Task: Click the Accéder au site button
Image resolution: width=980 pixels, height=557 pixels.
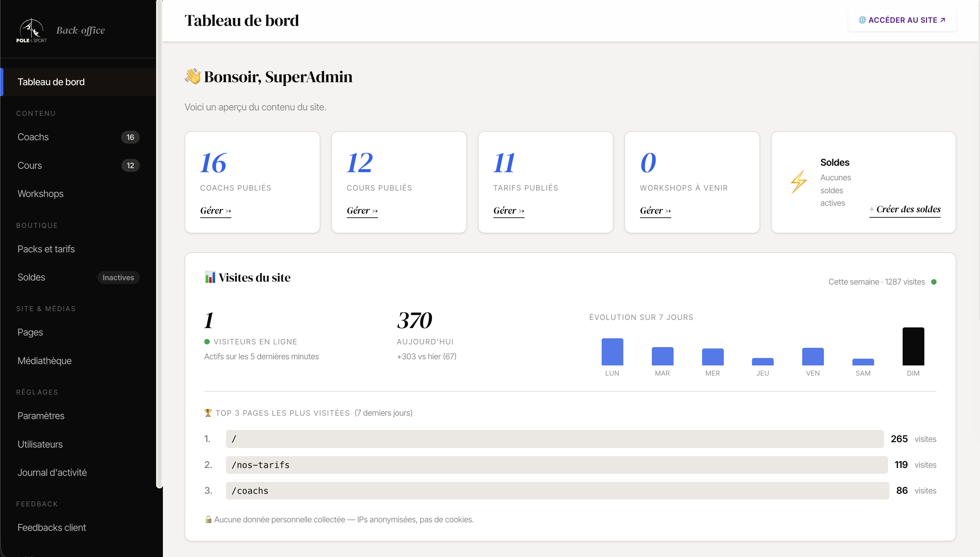Action: click(x=902, y=20)
